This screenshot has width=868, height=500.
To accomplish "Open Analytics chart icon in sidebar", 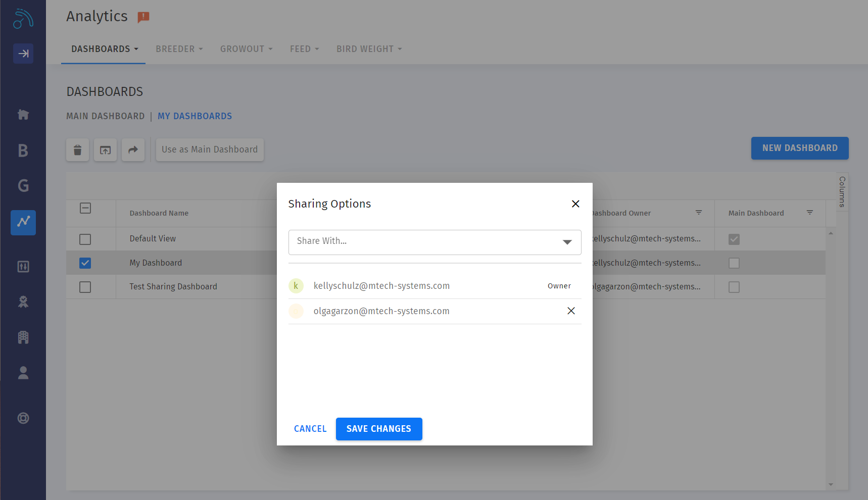I will [23, 223].
